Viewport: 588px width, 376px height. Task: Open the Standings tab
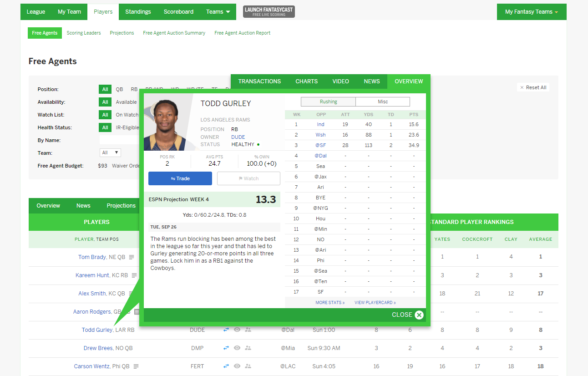pos(138,12)
